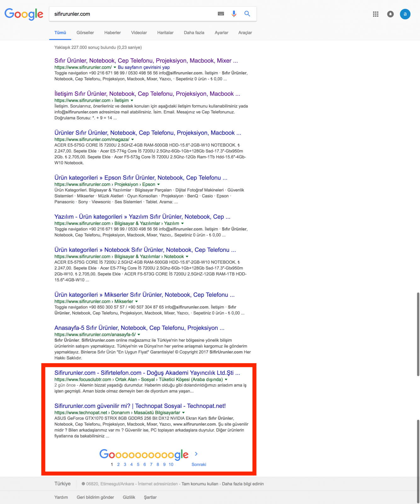The width and height of the screenshot is (420, 504).
Task: Open the notifications bell icon
Action: click(390, 14)
